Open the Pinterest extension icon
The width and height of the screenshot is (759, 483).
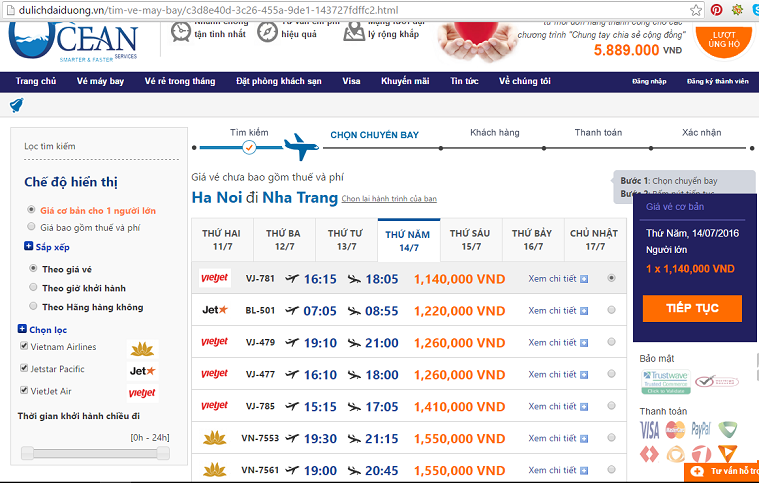716,10
